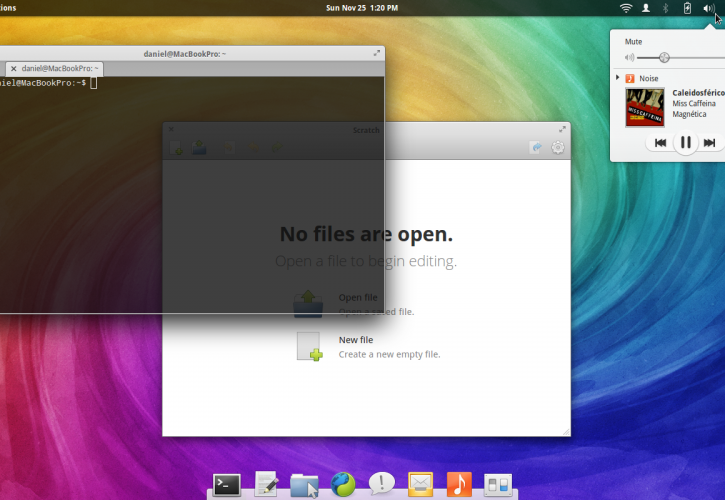Launch the web browser globe from dock
Screen dimensions: 725x500
343,484
